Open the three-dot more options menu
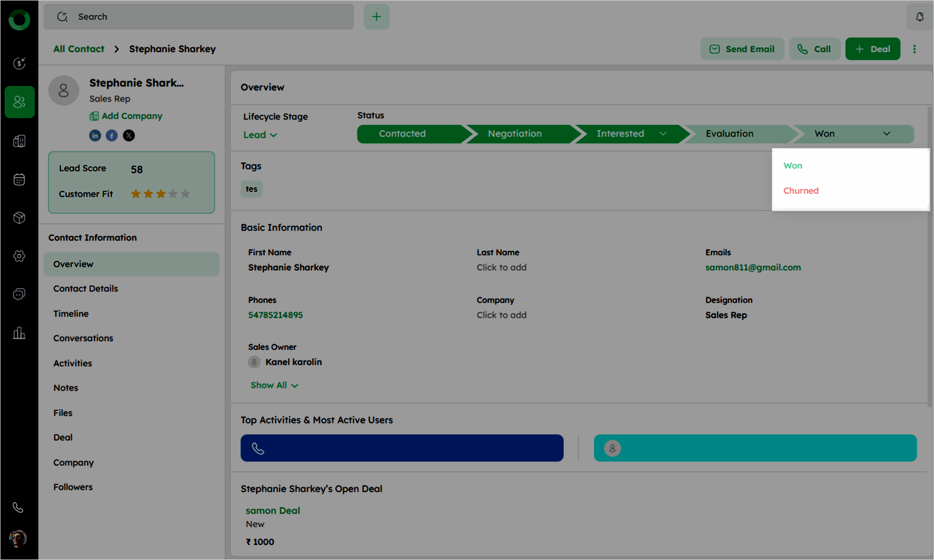934x560 pixels. pyautogui.click(x=914, y=49)
